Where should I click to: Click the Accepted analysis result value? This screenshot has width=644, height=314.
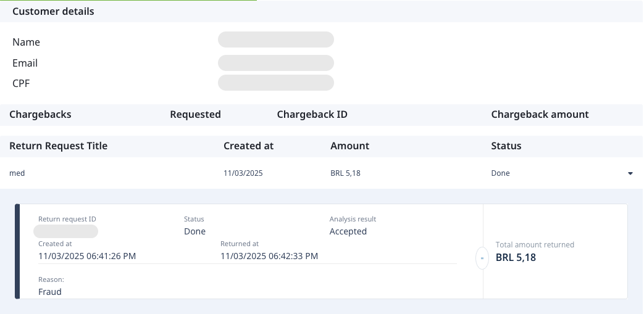point(348,231)
